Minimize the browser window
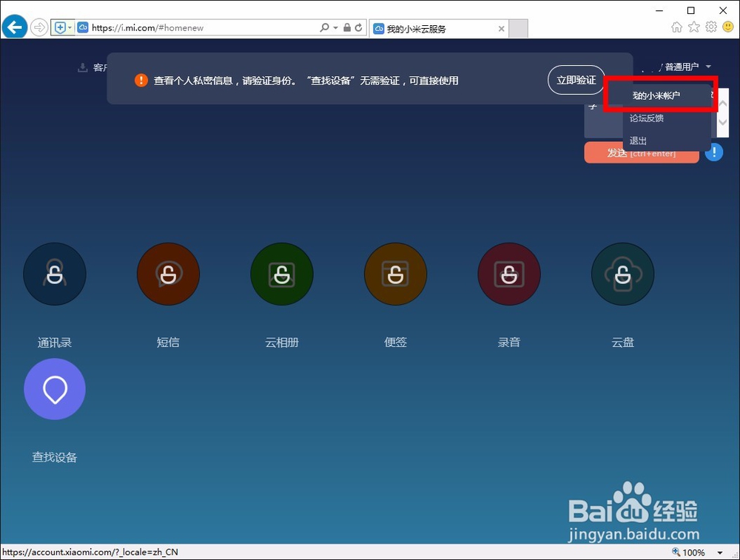This screenshot has width=740, height=560. click(659, 10)
